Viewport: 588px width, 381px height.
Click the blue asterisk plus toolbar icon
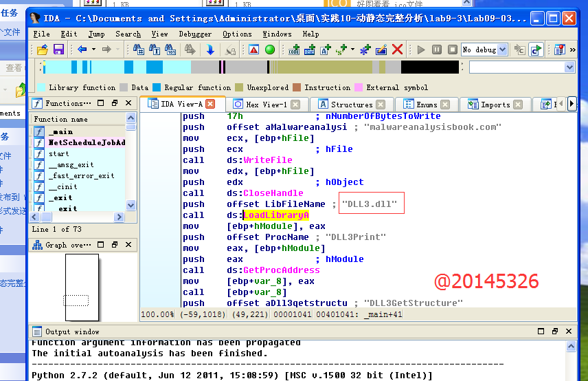point(365,50)
